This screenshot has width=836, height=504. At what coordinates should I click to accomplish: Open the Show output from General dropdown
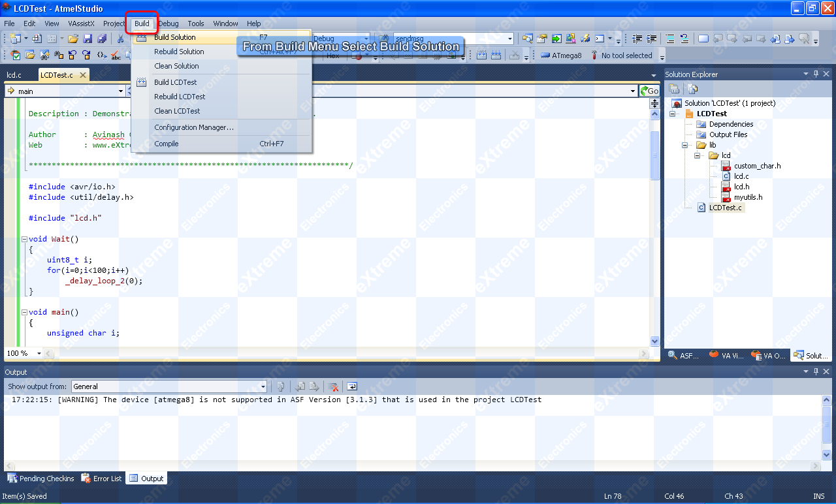(x=263, y=386)
